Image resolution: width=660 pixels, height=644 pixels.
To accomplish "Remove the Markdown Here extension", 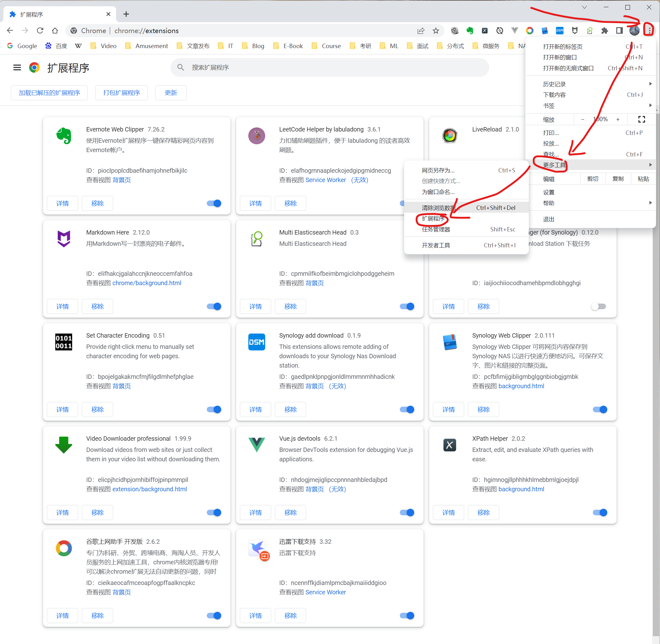I will click(x=97, y=306).
